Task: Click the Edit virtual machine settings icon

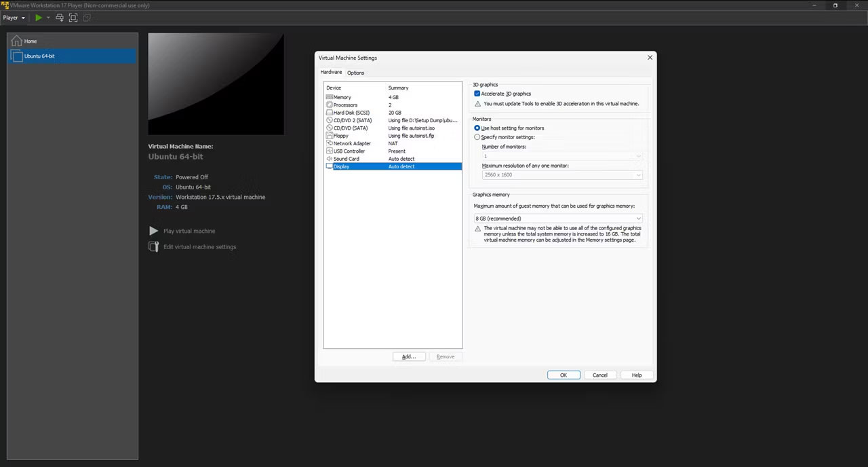Action: tap(154, 247)
